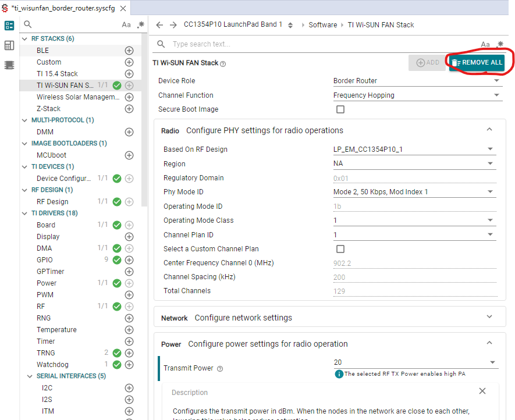Toggle case-sensitive search in module list
The image size is (515, 420).
(x=126, y=24)
